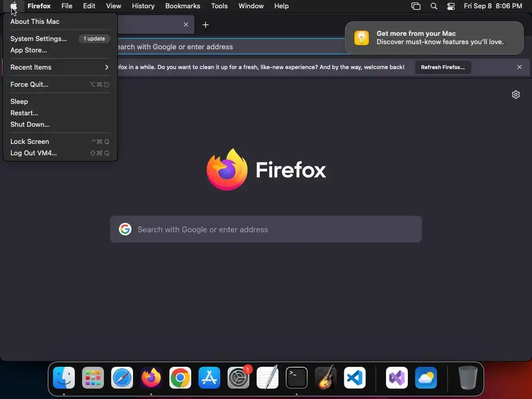
Task: Launch Safari from the Dock
Action: (x=122, y=378)
